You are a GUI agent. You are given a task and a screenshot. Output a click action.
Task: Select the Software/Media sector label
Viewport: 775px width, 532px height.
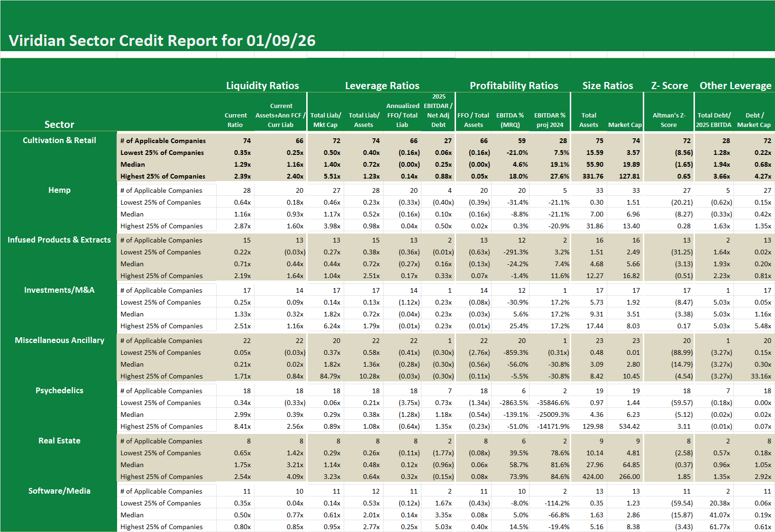point(59,491)
